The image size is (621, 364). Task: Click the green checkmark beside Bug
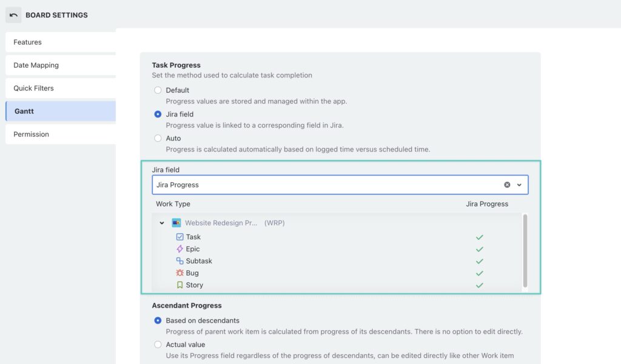479,273
